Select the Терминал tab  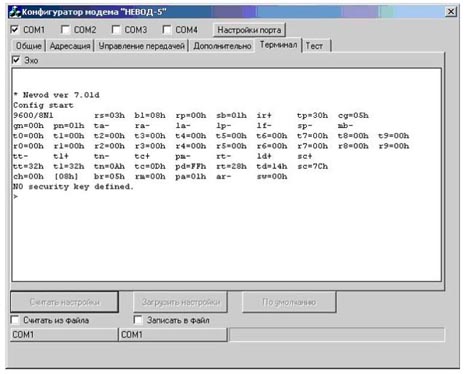point(278,45)
